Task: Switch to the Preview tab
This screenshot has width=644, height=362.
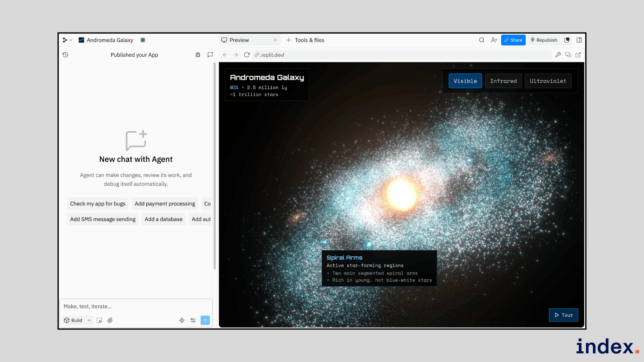Action: tap(239, 40)
